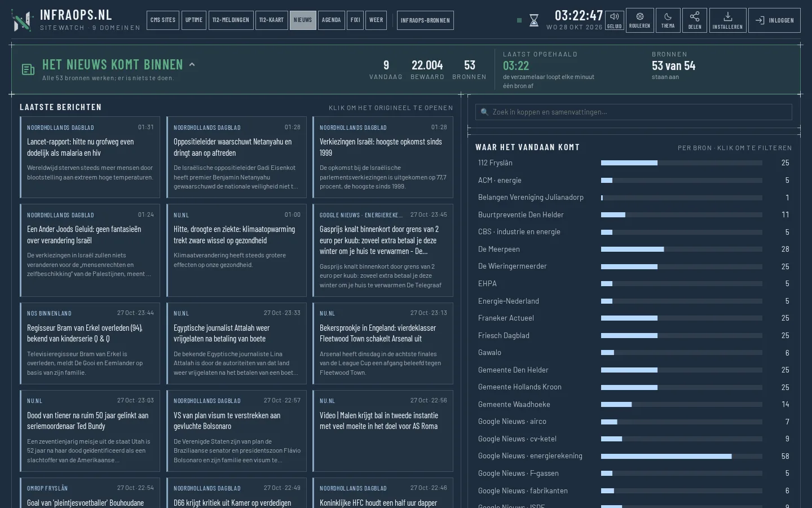Click the '53 van 54' bronnen status
The width and height of the screenshot is (812, 508).
[674, 65]
